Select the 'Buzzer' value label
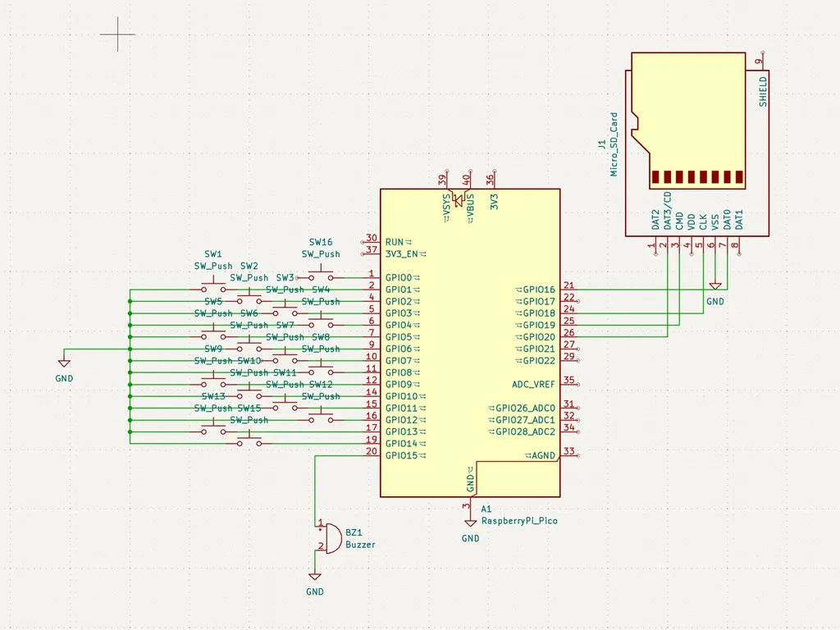 [x=360, y=545]
